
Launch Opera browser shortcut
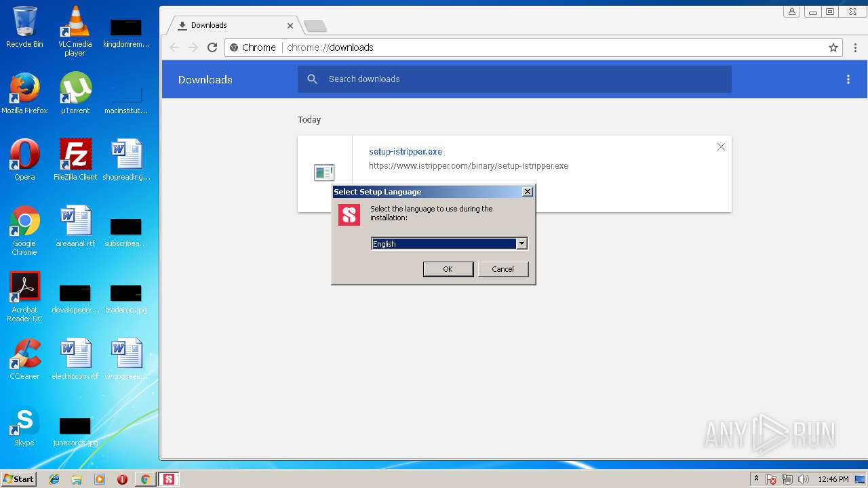(x=24, y=160)
